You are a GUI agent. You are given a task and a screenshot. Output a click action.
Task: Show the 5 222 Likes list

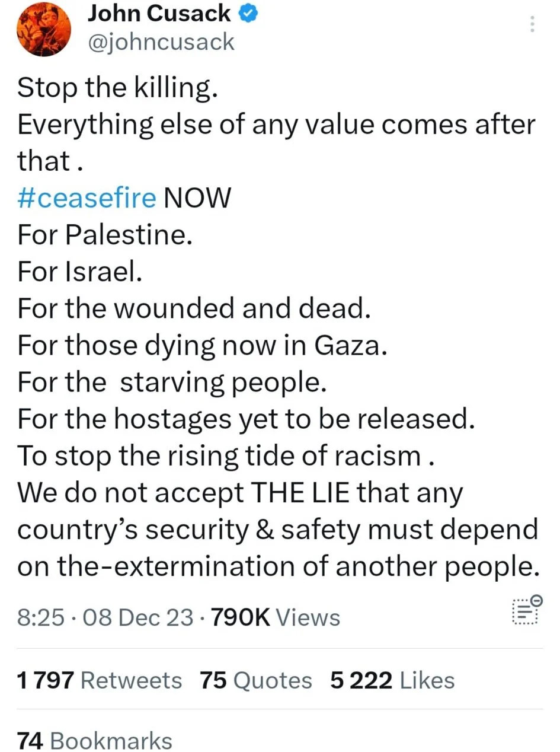[392, 680]
